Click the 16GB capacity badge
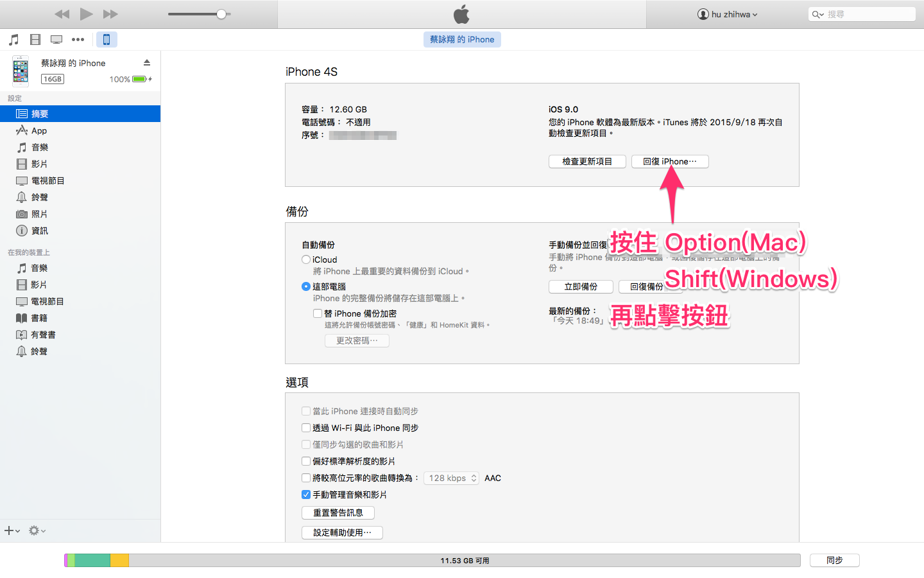 click(x=53, y=79)
